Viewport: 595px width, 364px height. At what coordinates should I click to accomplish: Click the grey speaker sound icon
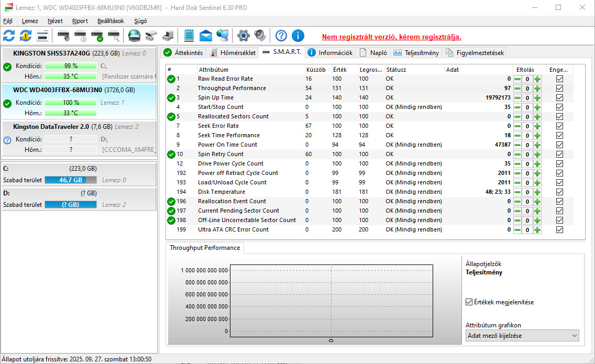tap(260, 36)
